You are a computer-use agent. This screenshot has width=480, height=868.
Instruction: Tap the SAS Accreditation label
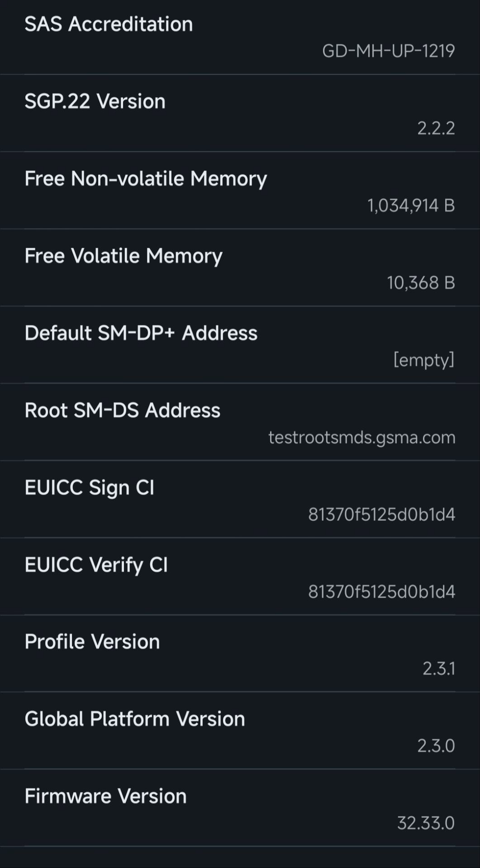click(x=109, y=24)
